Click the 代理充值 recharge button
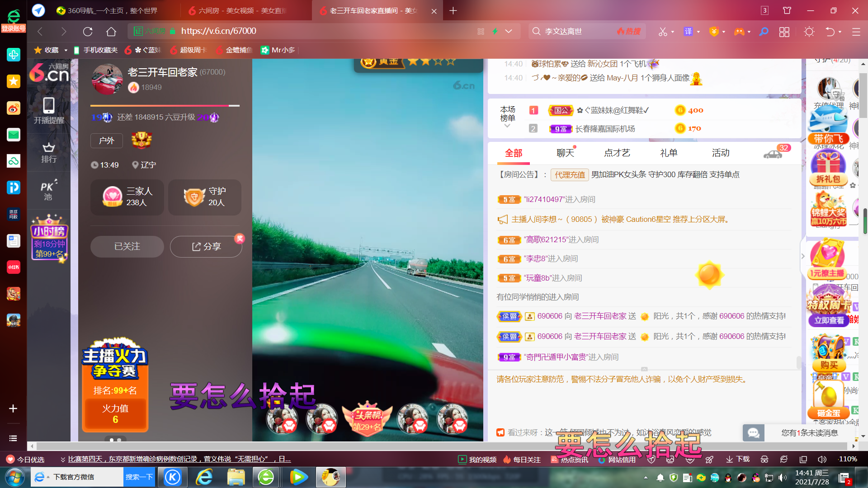868x488 pixels. pos(570,175)
